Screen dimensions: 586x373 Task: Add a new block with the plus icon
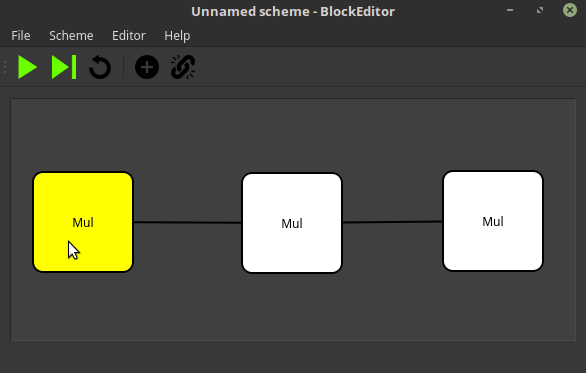tap(147, 67)
